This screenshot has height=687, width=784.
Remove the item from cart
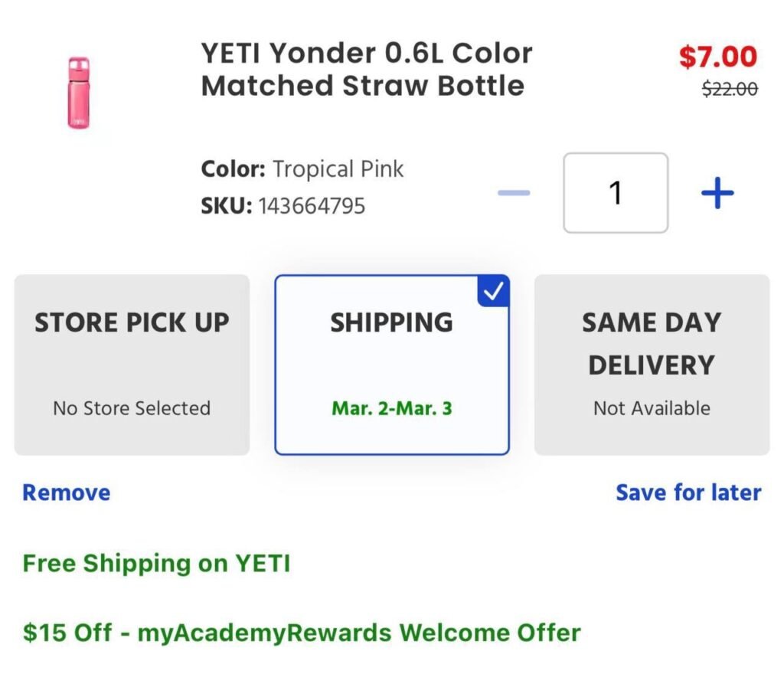coord(67,492)
